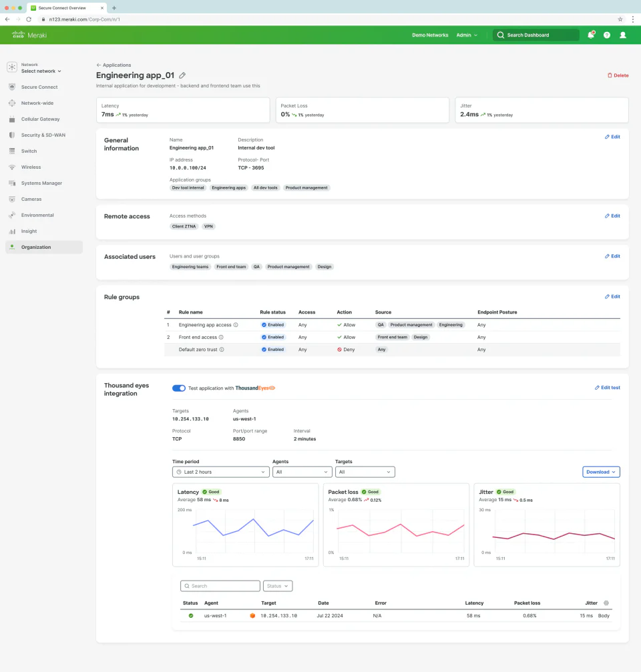Click the Cameras sidebar icon
The height and width of the screenshot is (672, 641).
coord(12,200)
